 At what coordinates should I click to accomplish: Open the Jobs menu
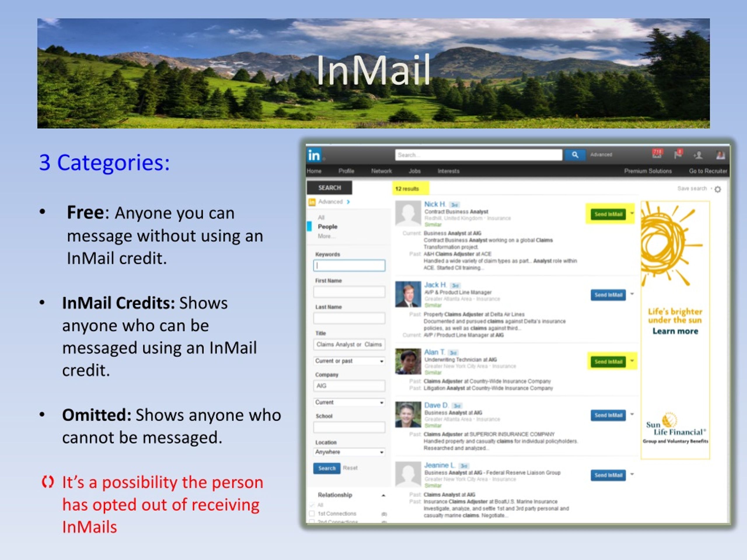414,171
